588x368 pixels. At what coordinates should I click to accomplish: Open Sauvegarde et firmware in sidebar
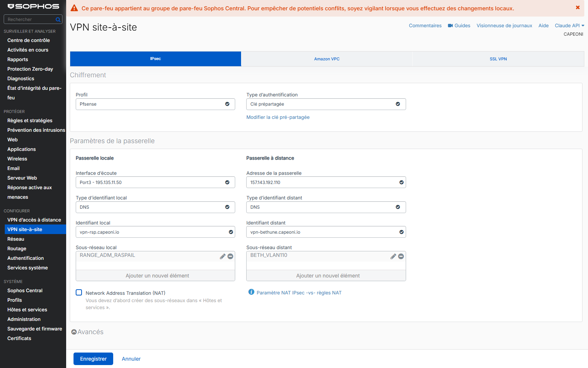pyautogui.click(x=35, y=329)
